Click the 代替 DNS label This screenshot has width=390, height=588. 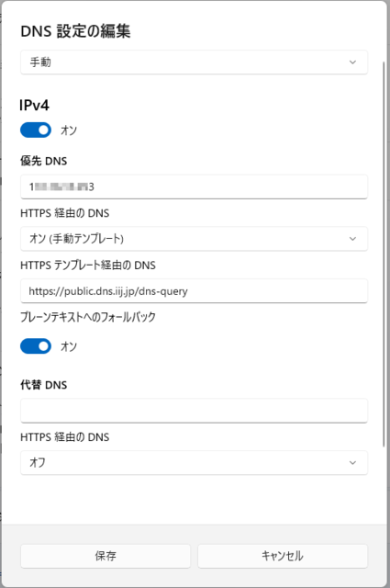click(44, 385)
